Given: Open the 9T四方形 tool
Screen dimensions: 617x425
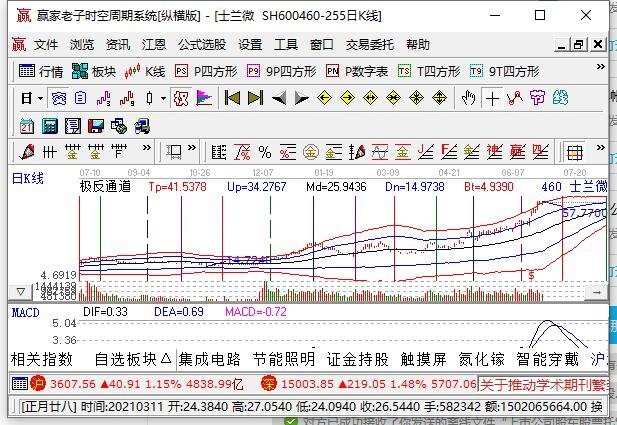Looking at the screenshot, I should click(504, 72).
